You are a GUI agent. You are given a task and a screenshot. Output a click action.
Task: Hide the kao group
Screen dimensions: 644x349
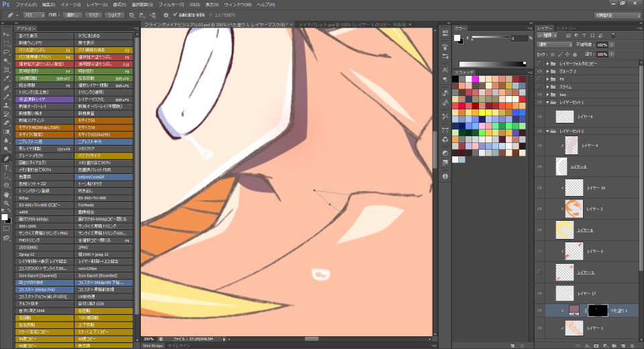pyautogui.click(x=539, y=95)
